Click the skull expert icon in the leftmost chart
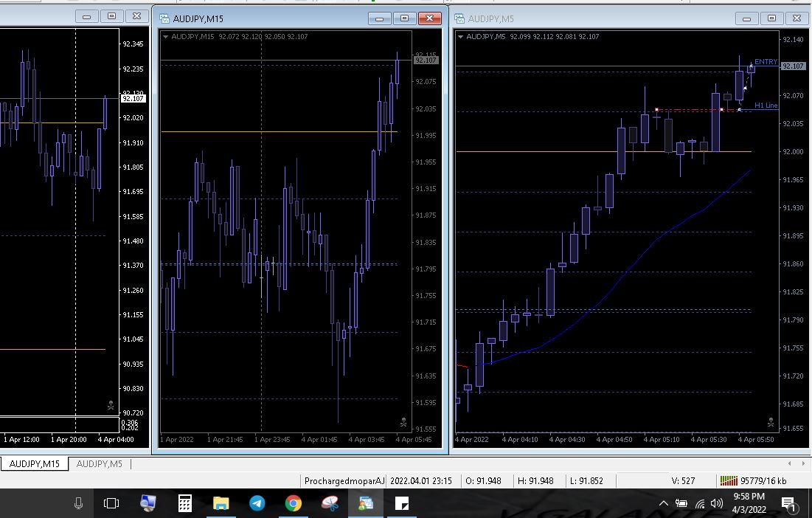Screen dimensions: 812x518 click(111, 405)
